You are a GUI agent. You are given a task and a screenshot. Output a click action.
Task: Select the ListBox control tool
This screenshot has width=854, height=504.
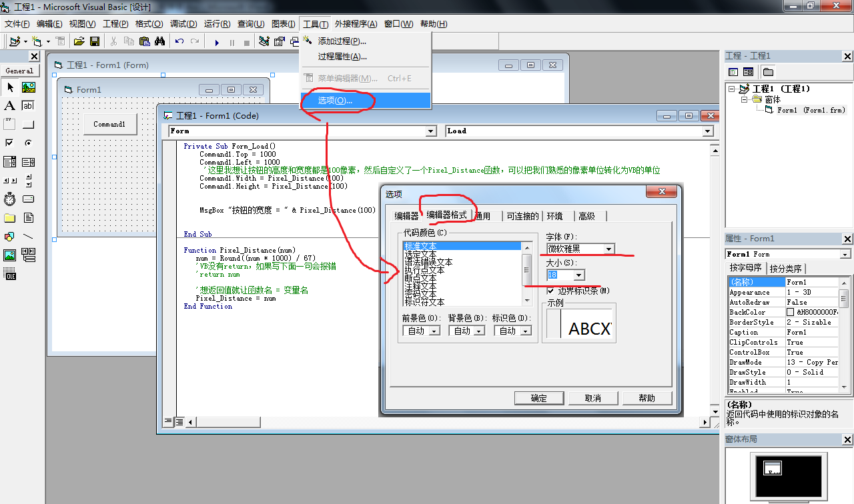click(28, 162)
